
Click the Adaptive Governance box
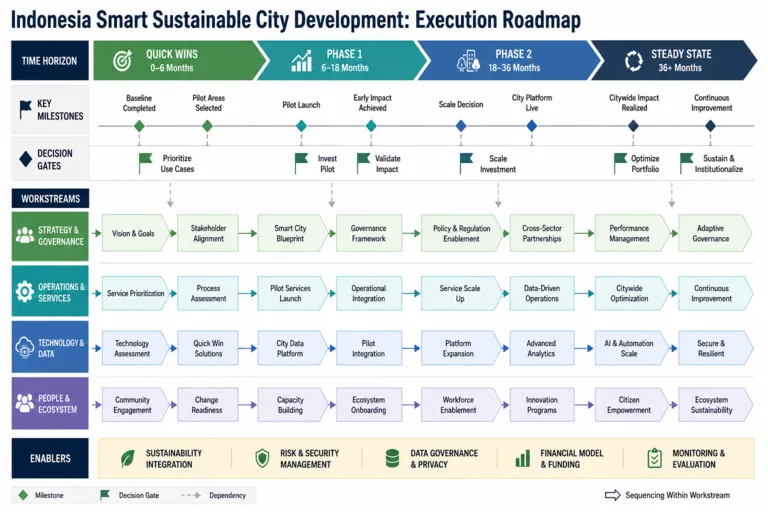715,233
